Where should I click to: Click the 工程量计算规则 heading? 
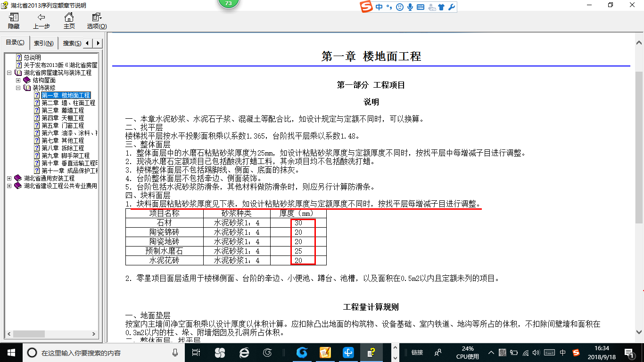(x=371, y=307)
